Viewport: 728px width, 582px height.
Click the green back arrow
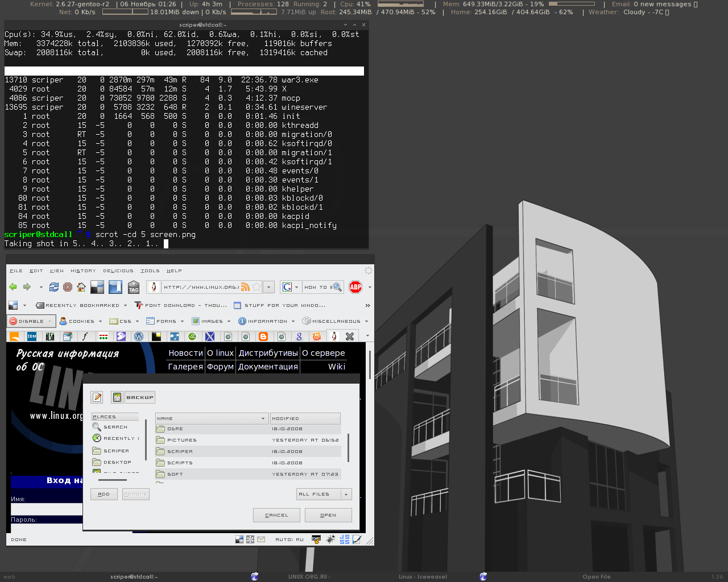coord(13,287)
